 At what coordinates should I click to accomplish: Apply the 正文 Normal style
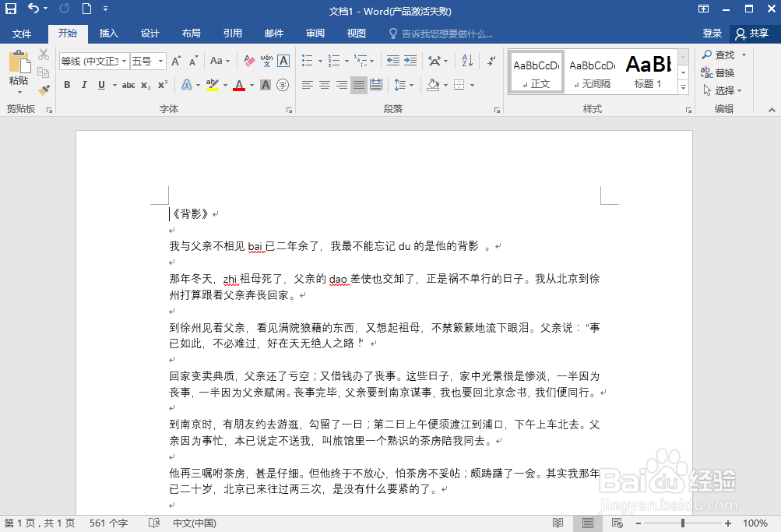[x=536, y=72]
